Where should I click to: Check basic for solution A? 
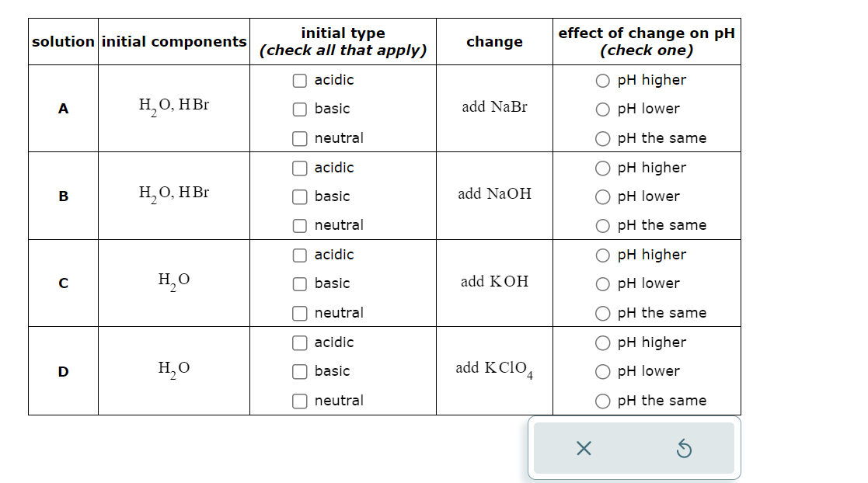300,109
